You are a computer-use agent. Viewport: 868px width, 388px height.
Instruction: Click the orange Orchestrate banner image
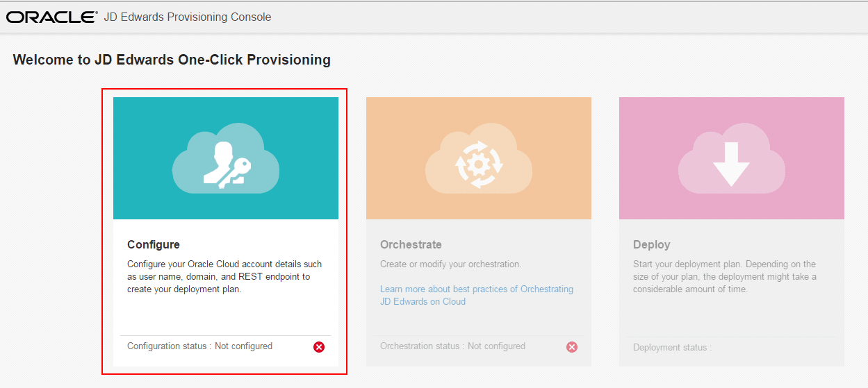tap(479, 158)
